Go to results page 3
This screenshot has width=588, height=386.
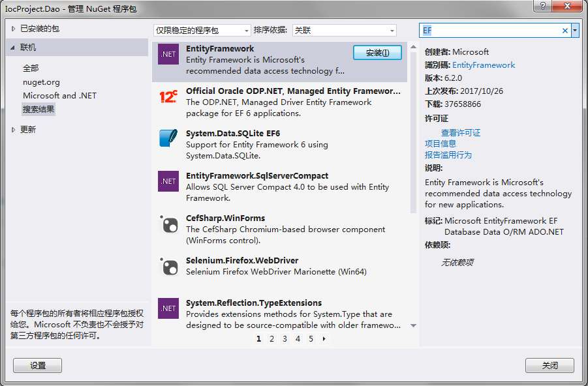coord(285,339)
